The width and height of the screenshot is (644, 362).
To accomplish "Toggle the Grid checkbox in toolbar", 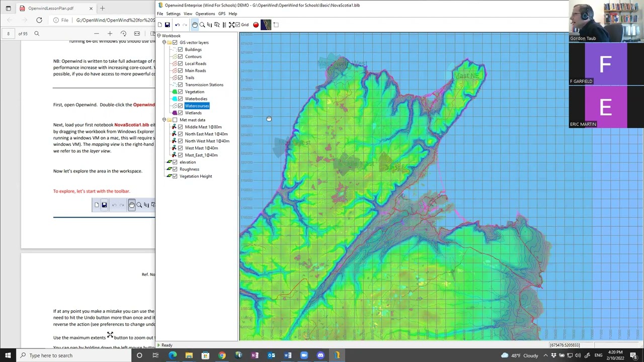I will coord(238,25).
